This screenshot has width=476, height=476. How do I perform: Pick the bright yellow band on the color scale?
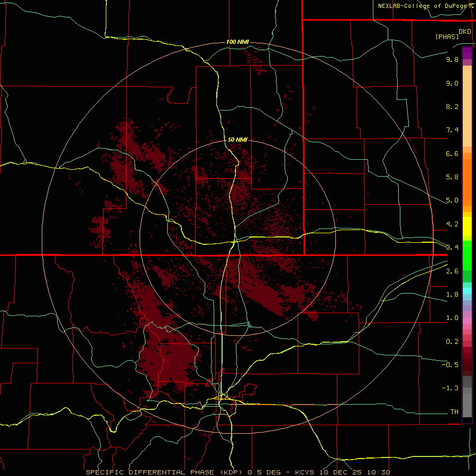click(467, 226)
